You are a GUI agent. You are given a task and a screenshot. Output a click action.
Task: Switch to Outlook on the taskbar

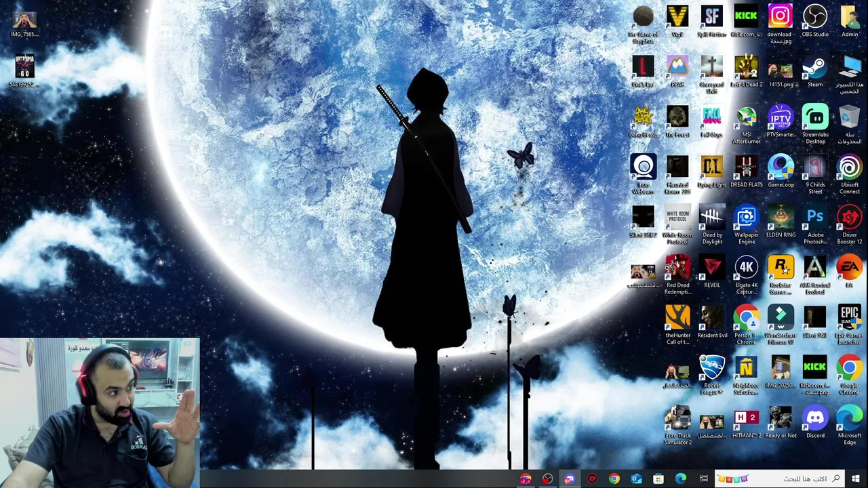point(636,479)
